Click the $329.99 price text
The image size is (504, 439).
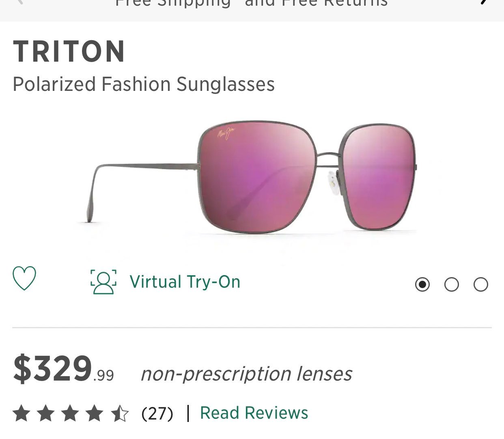[64, 369]
